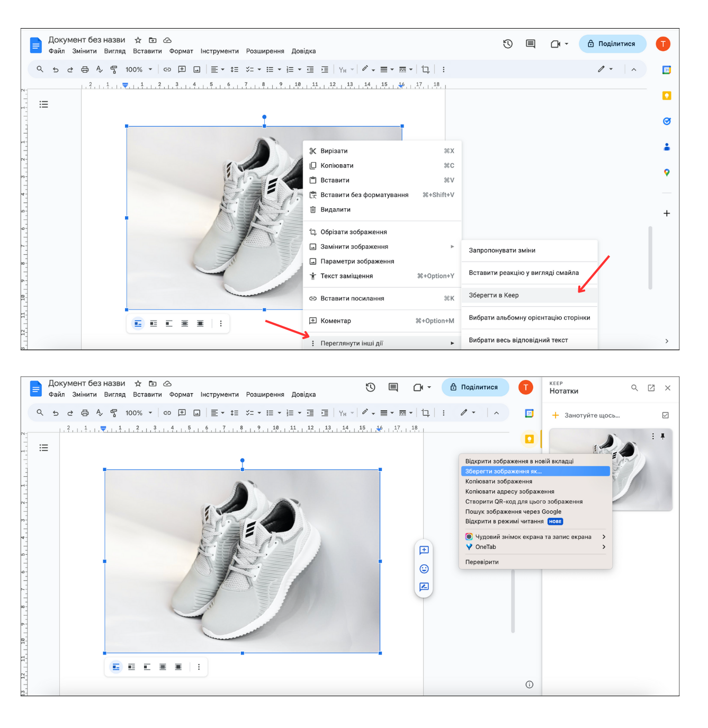The image size is (708, 728).
Task: Click the new list checkbox icon in Keep
Action: pos(666,415)
